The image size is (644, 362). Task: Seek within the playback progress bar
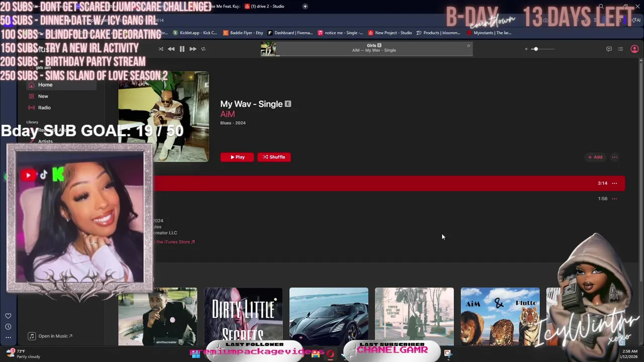pyautogui.click(x=374, y=55)
